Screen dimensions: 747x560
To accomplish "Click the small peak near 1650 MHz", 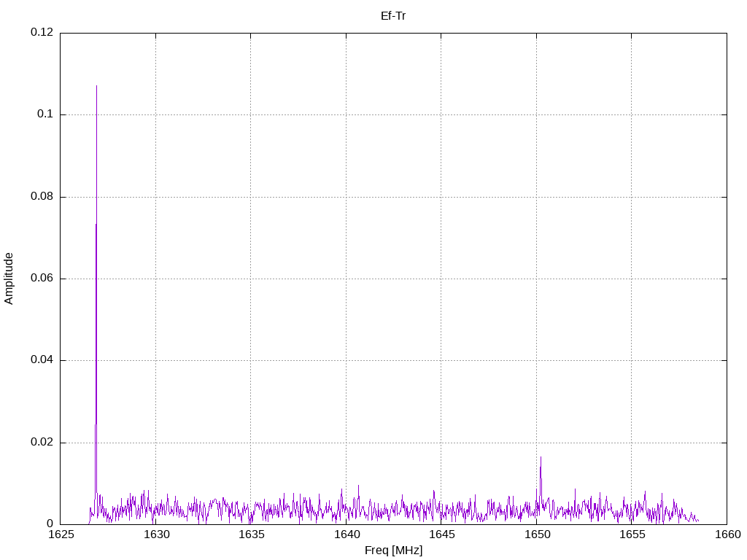I will coord(541,458).
